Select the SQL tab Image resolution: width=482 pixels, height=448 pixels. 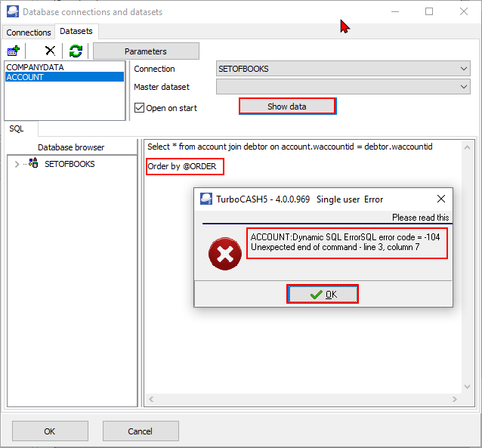tap(17, 128)
